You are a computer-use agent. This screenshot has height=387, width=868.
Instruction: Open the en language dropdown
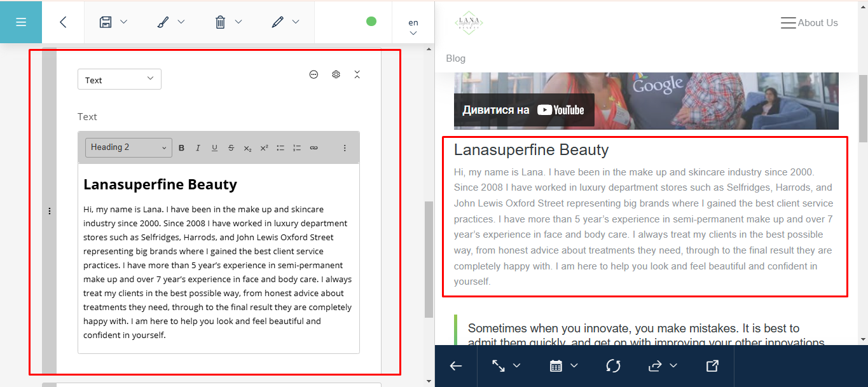coord(413,25)
